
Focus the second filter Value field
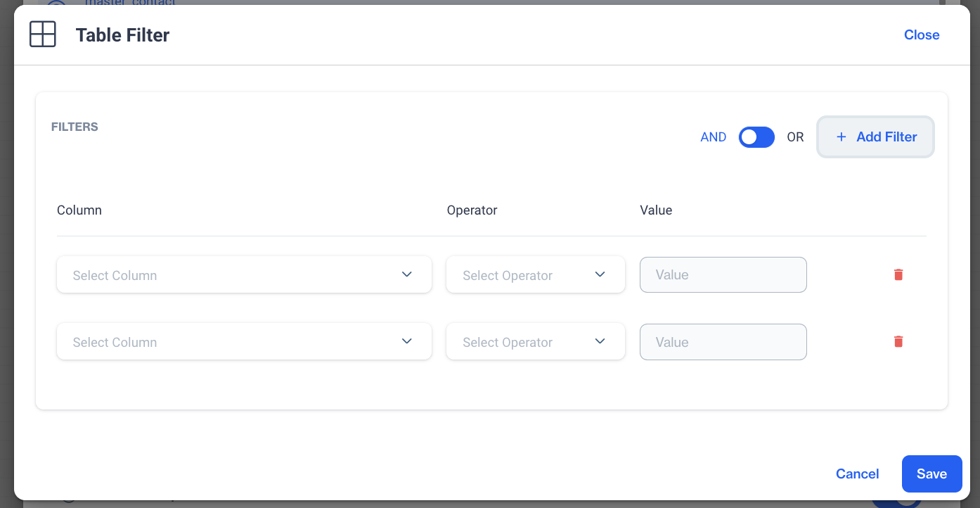point(723,342)
